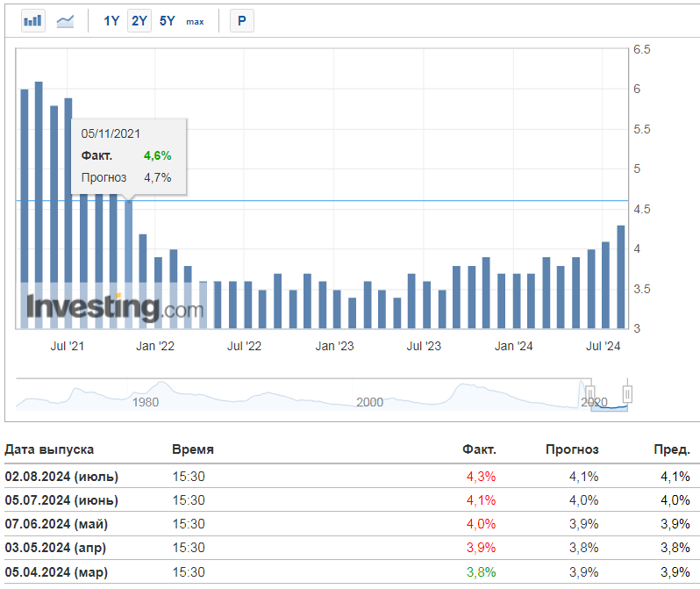The height and width of the screenshot is (589, 700).
Task: Select the 2Y time range
Action: pos(139,21)
